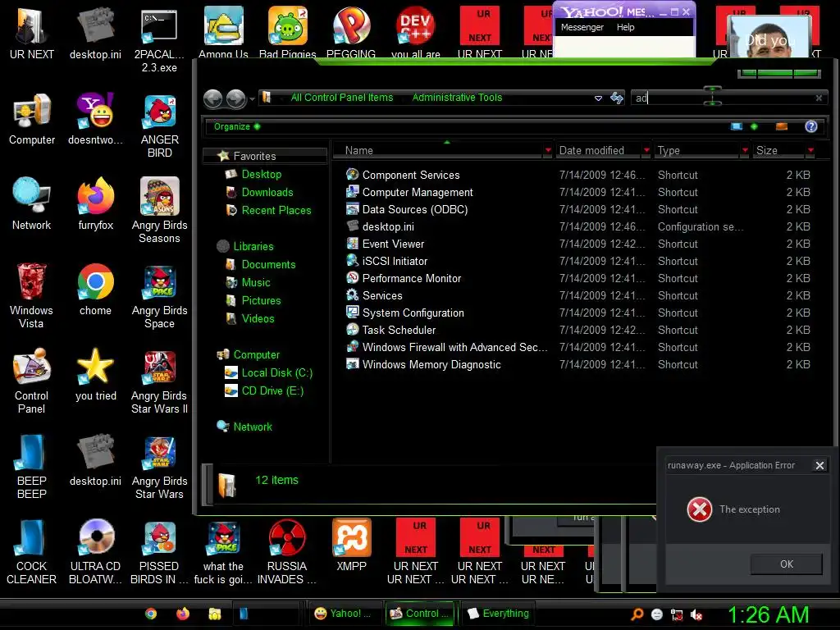Switch to Control Panel taskbar button
The image size is (840, 630).
coord(421,614)
